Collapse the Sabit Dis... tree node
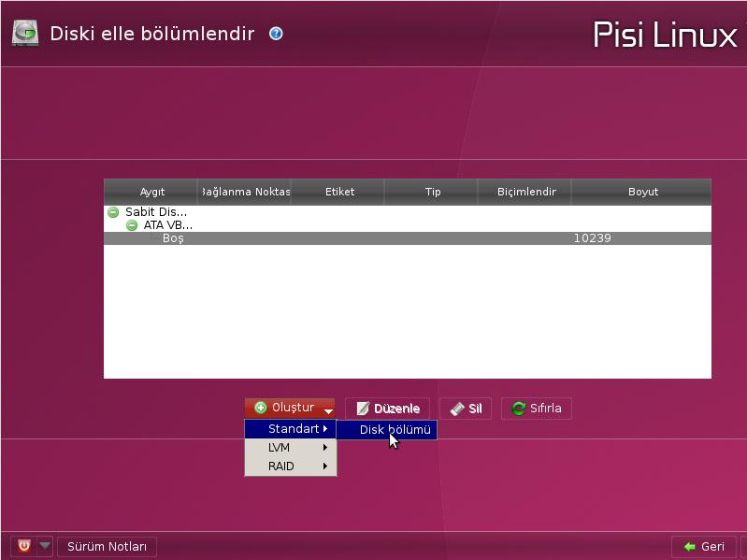The image size is (747, 560). (x=113, y=212)
